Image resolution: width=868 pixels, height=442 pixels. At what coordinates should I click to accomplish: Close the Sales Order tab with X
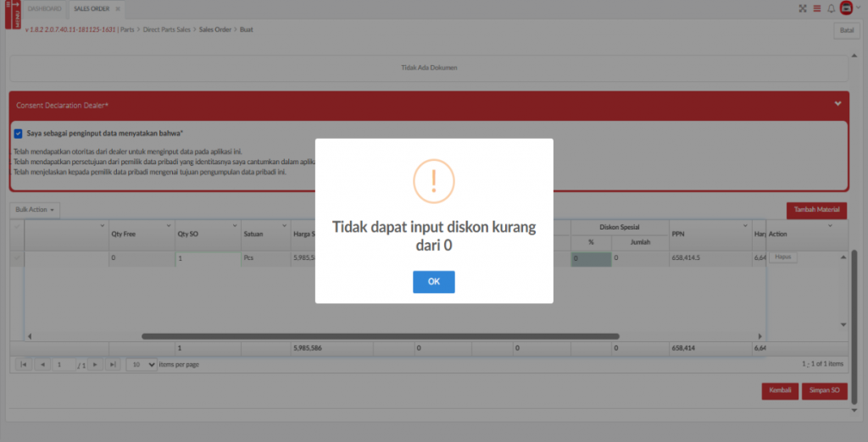pyautogui.click(x=117, y=8)
